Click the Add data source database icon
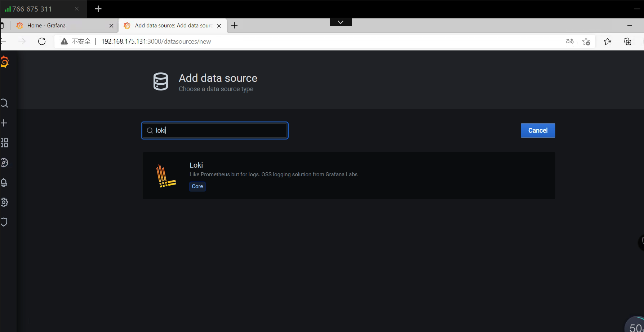The image size is (644, 332). click(x=161, y=81)
